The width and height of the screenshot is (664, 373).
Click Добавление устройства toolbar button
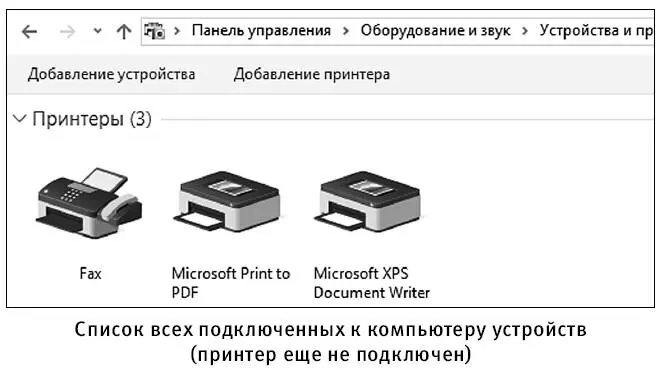pos(111,75)
